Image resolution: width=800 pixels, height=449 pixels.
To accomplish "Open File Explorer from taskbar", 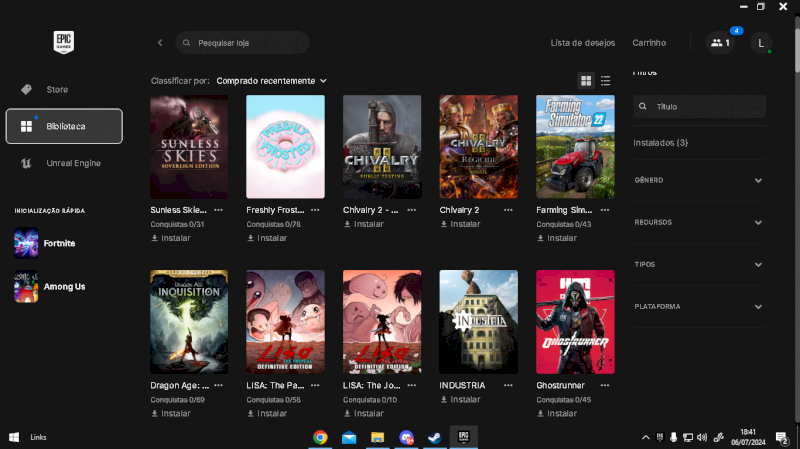I will [x=378, y=437].
